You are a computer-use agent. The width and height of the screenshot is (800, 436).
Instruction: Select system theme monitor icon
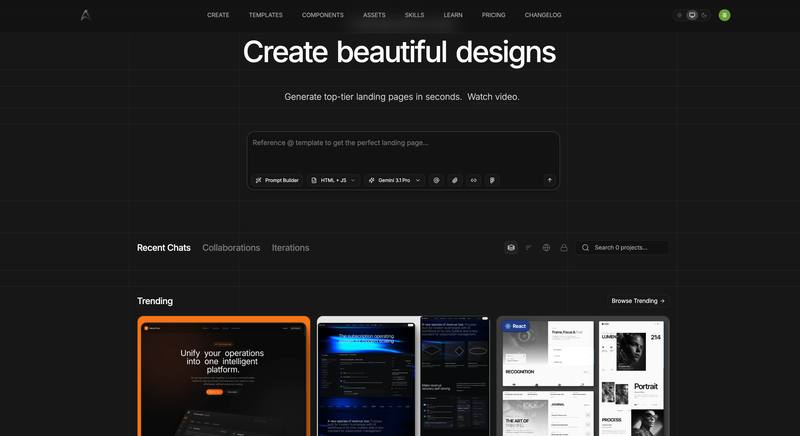coord(692,15)
